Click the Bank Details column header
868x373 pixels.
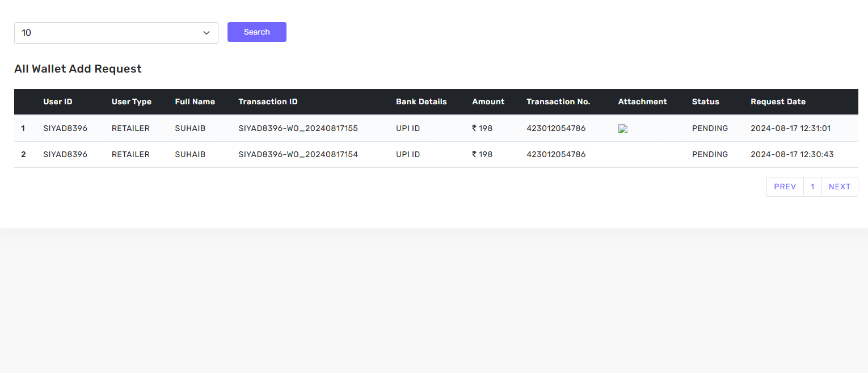click(x=421, y=102)
